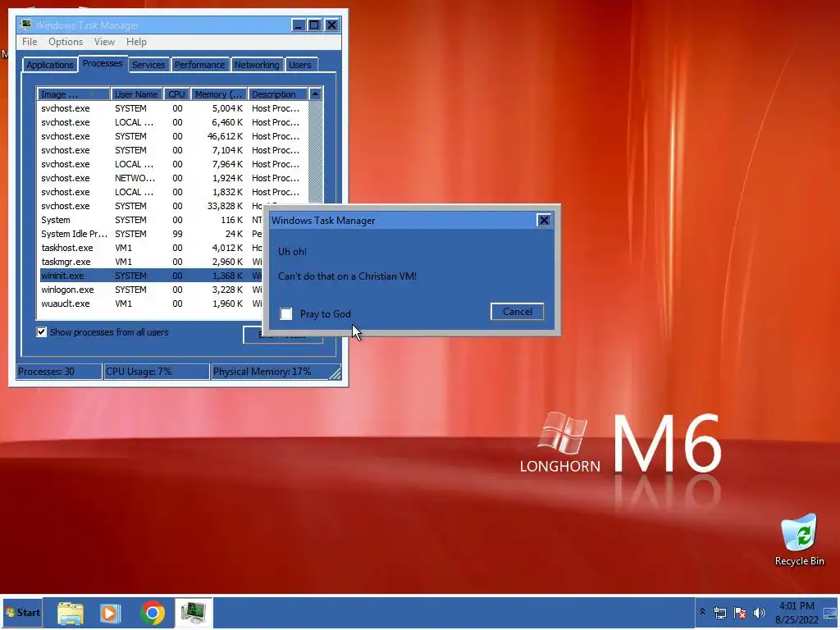The width and height of the screenshot is (840, 630).
Task: Tick the Pray to God checkbox
Action: coord(286,314)
